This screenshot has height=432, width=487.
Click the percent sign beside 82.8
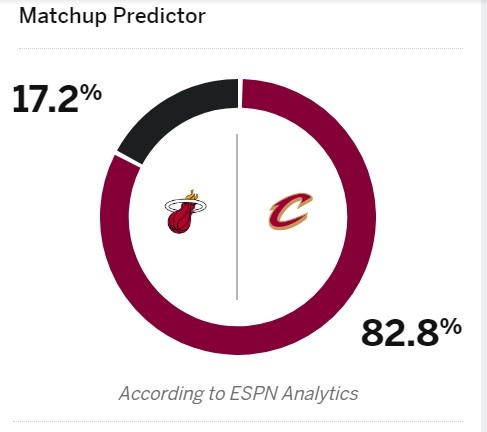point(451,326)
